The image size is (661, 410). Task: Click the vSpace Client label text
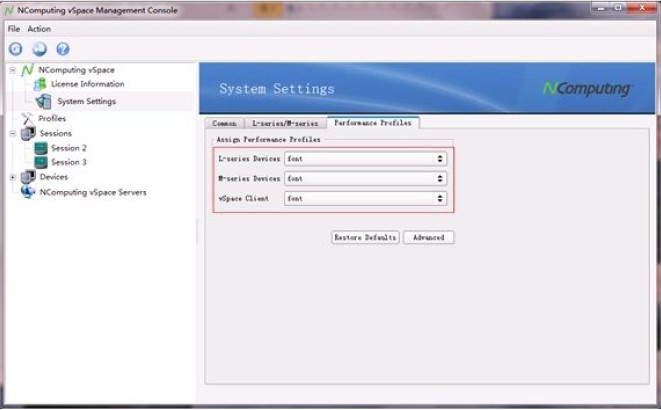tap(244, 198)
